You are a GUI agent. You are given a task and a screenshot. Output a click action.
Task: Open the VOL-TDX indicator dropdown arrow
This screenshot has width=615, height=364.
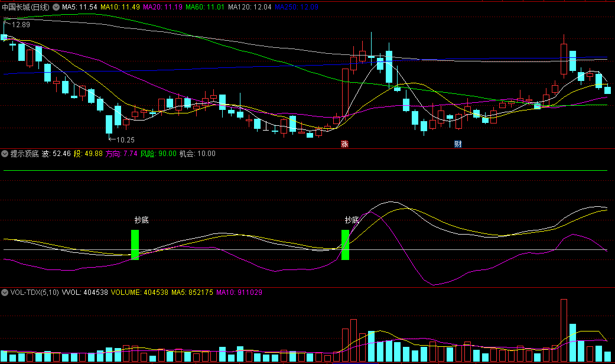[x=5, y=292]
